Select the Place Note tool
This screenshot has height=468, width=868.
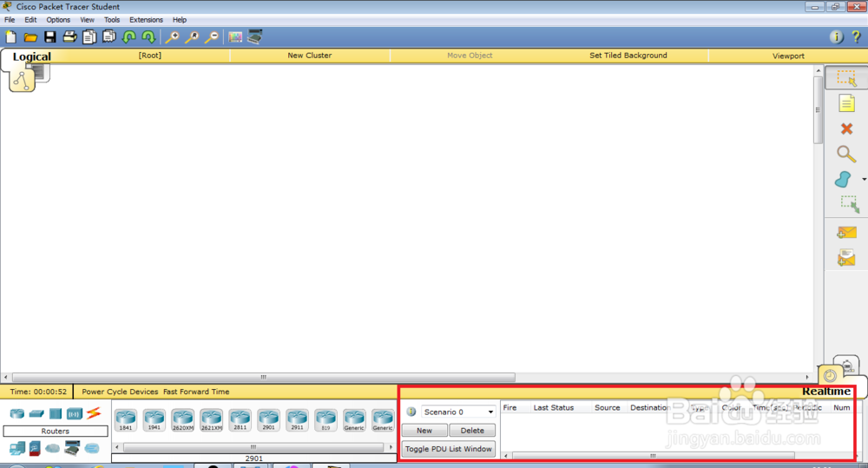[846, 103]
